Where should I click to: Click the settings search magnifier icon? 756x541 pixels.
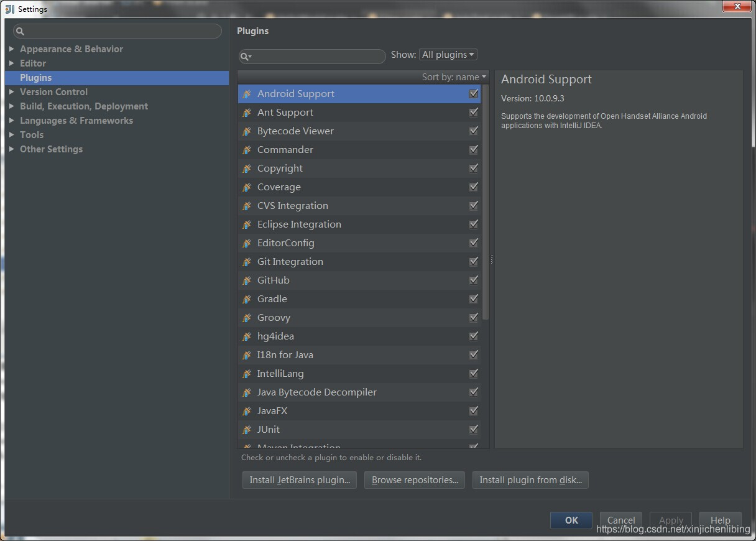(x=20, y=31)
